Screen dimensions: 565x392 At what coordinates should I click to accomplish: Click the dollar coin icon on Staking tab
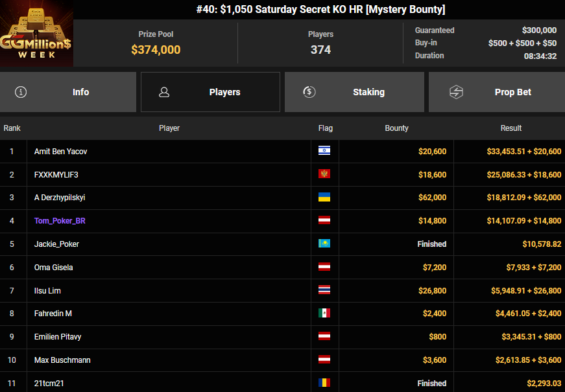pos(309,92)
